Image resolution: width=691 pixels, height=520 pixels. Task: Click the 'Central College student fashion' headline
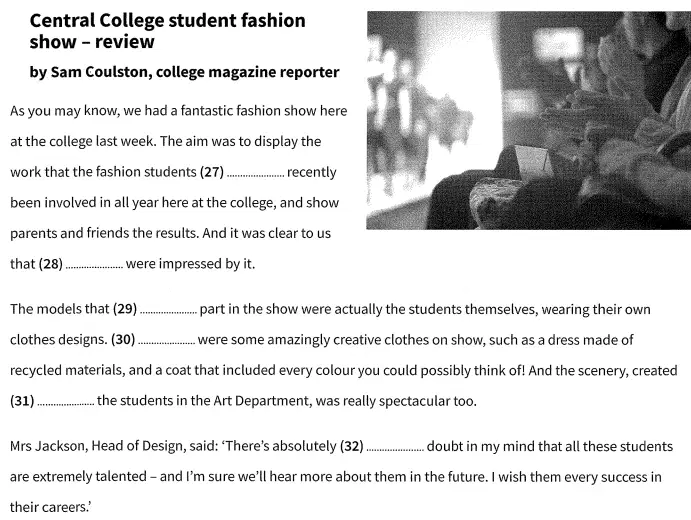167,20
